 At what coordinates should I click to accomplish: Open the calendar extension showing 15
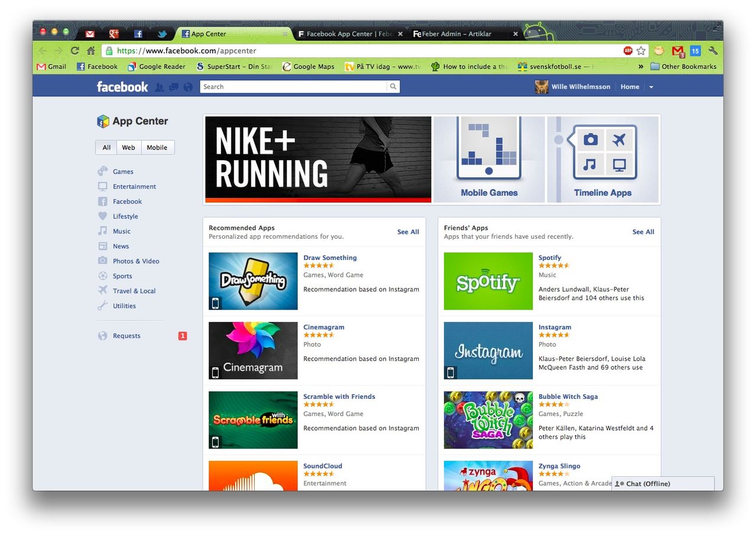coord(695,51)
